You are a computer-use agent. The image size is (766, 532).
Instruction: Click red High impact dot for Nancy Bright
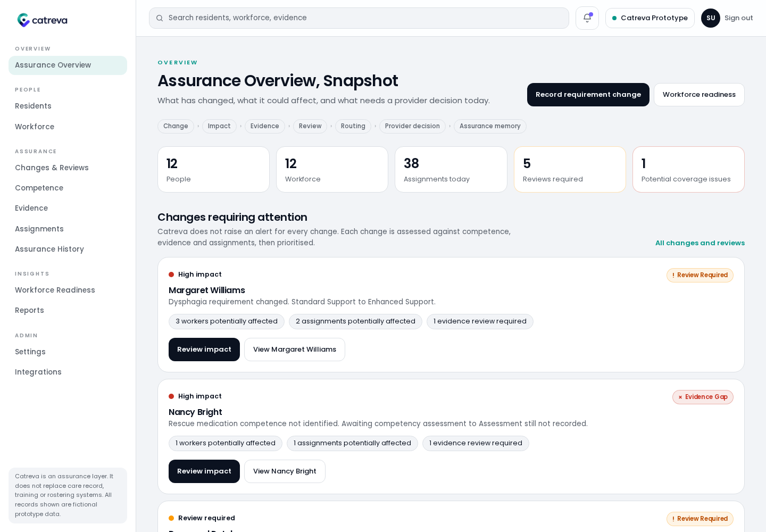pyautogui.click(x=171, y=397)
